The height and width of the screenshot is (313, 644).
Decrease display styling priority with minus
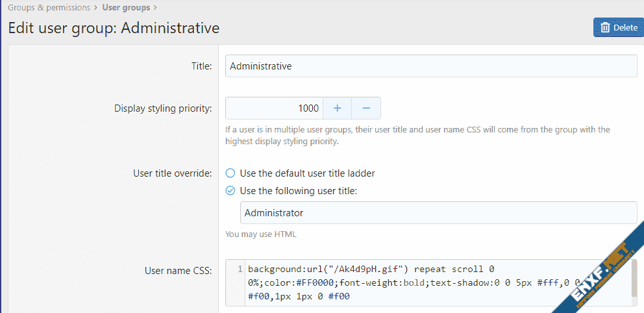[x=366, y=108]
